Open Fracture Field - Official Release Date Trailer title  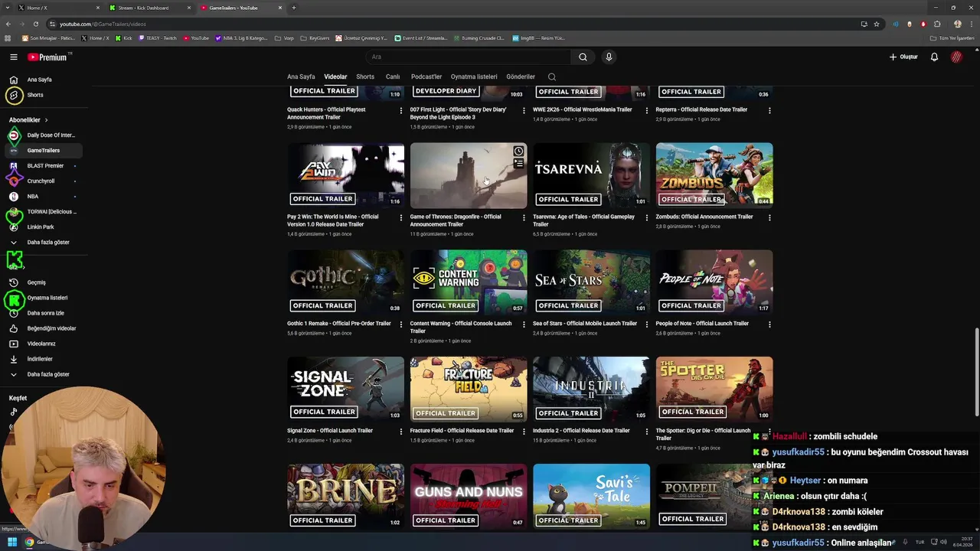coord(462,431)
